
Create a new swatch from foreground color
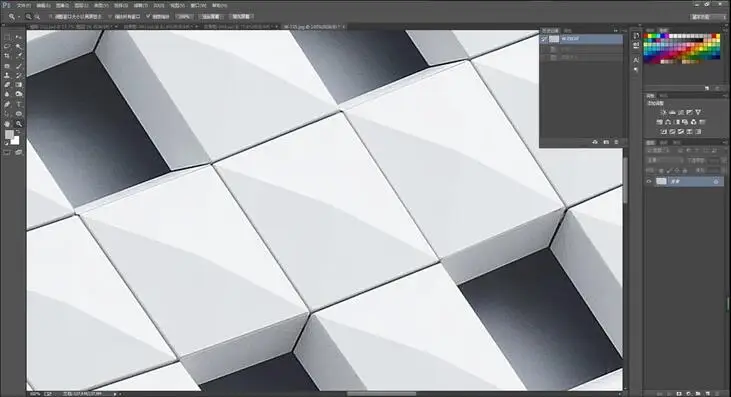pos(707,88)
